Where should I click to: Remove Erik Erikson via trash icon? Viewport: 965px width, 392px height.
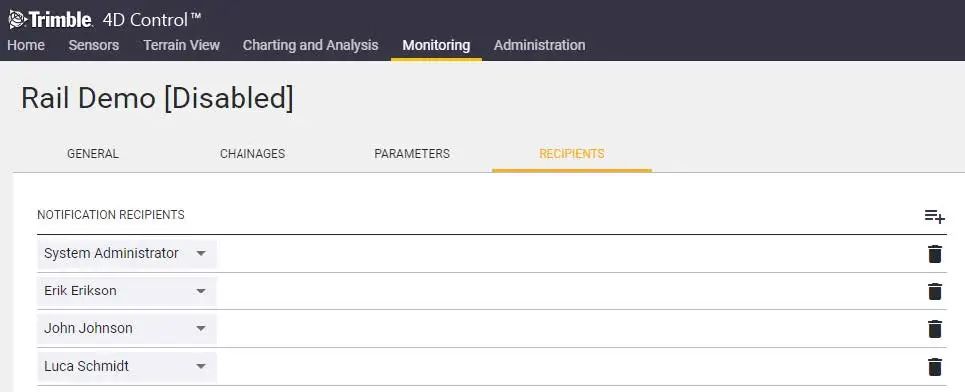[934, 291]
